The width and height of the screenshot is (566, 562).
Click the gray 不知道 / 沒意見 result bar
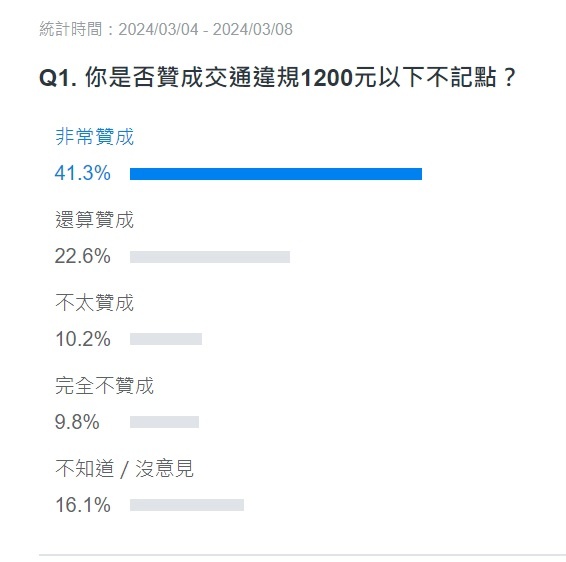[187, 505]
